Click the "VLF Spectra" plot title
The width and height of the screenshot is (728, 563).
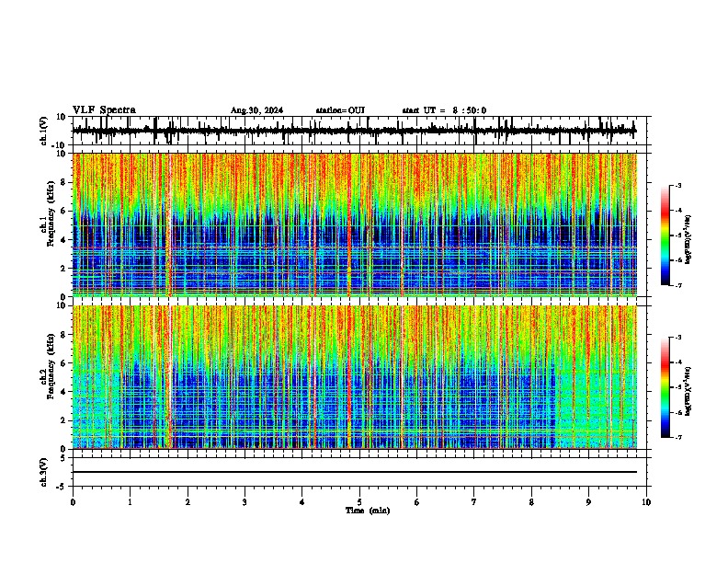[104, 110]
